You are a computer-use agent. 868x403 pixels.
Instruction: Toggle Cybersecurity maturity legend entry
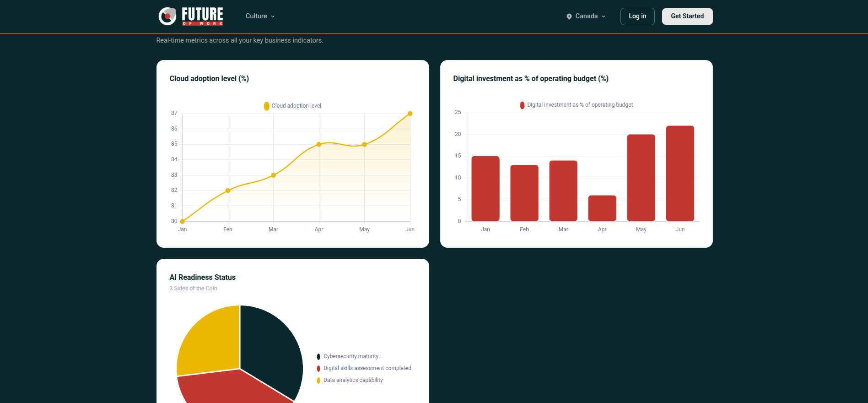click(347, 356)
